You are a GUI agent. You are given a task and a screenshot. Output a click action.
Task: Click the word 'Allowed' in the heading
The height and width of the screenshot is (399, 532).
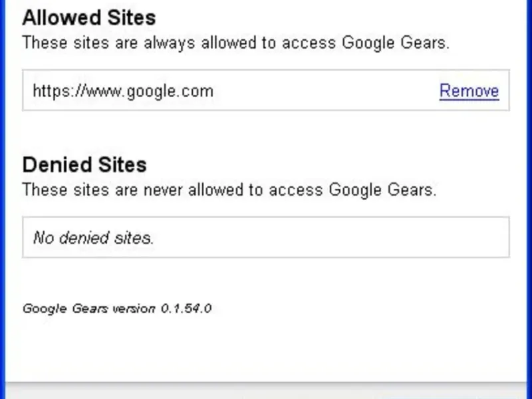click(x=57, y=18)
